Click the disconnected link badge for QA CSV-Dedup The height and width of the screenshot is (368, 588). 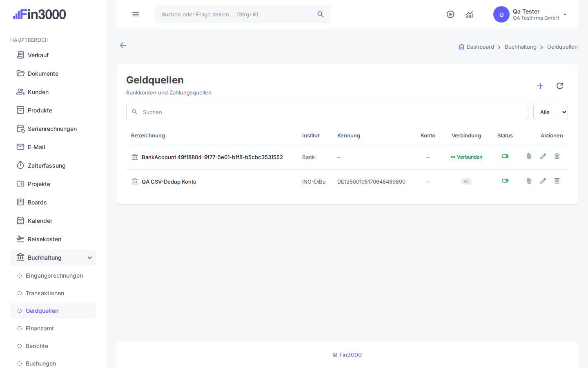click(x=466, y=182)
